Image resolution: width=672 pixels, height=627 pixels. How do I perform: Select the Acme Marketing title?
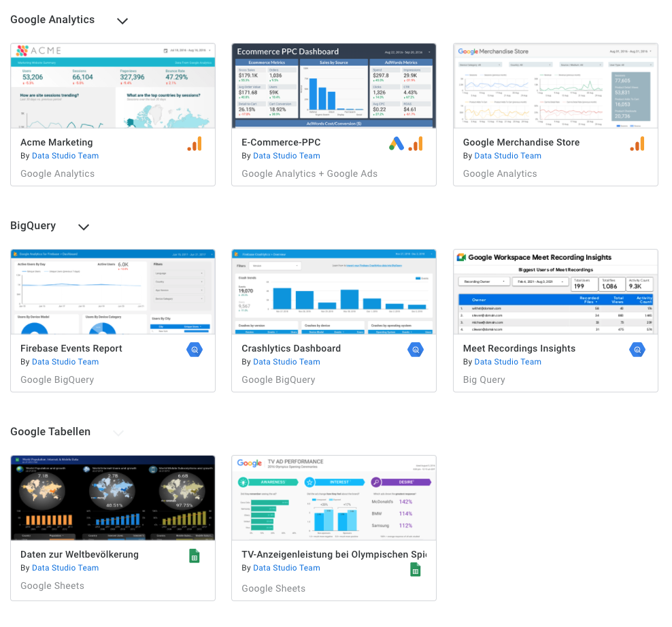click(x=56, y=142)
